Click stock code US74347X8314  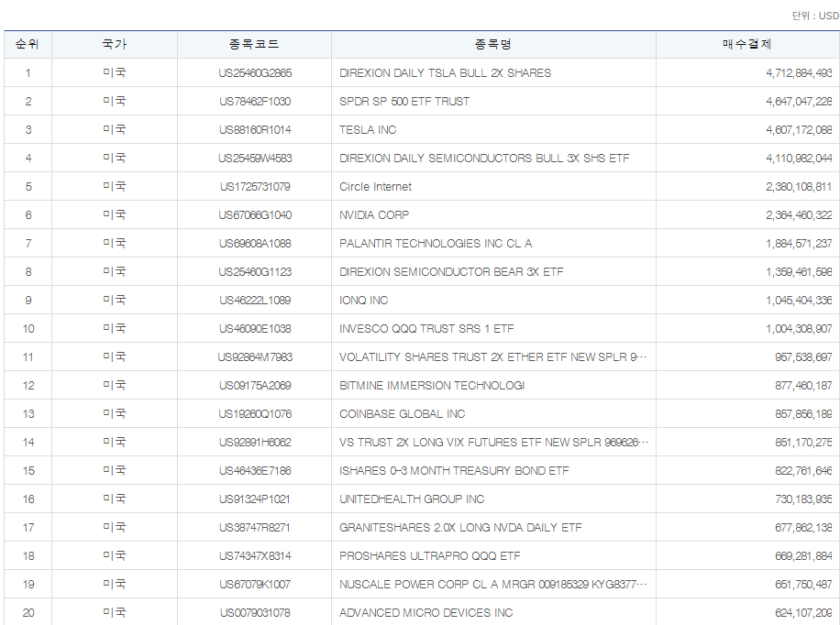tap(255, 555)
